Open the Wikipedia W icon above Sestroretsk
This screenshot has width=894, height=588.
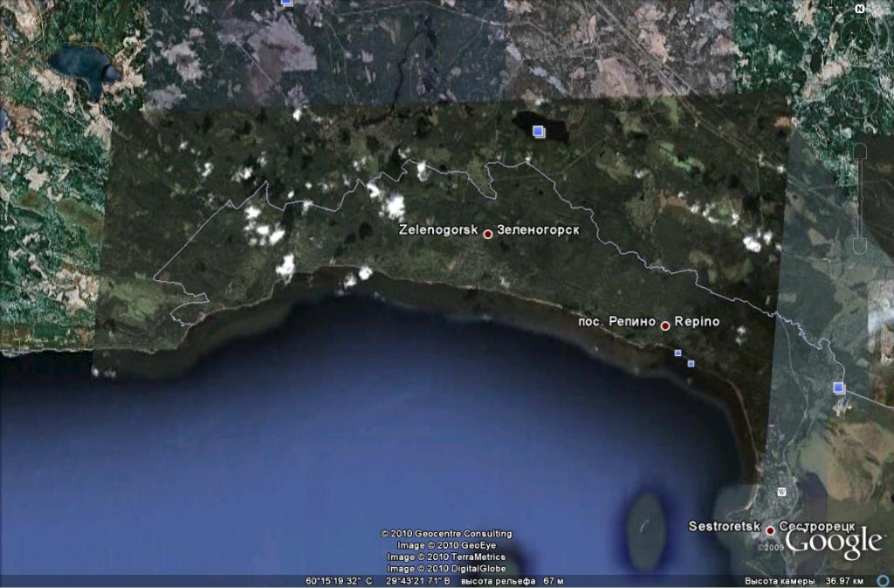(x=782, y=491)
